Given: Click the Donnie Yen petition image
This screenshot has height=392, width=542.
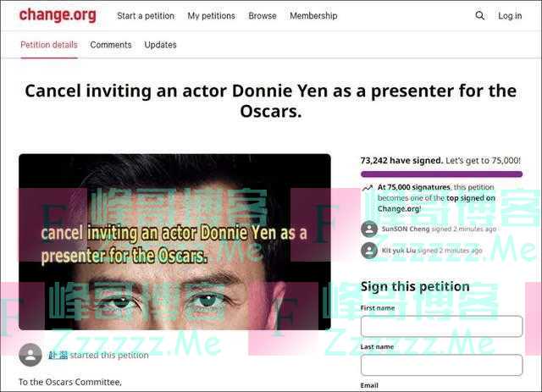Looking at the screenshot, I should point(174,241).
